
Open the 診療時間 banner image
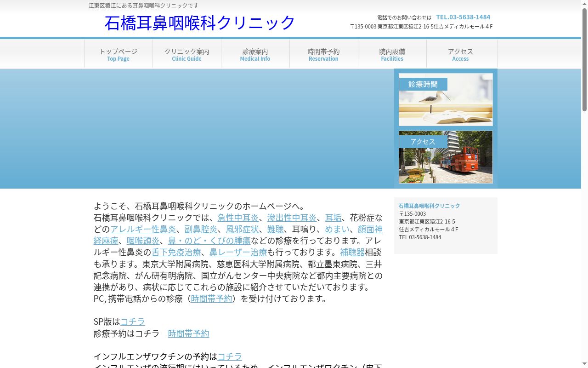click(446, 99)
